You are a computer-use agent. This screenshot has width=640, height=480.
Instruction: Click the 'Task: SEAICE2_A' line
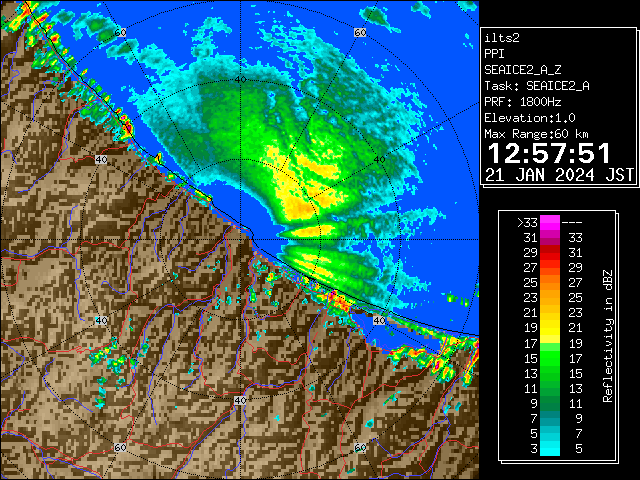tap(537, 86)
